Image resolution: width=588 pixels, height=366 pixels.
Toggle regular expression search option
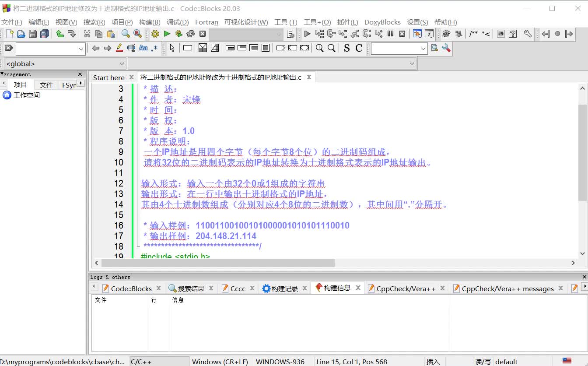(x=154, y=48)
